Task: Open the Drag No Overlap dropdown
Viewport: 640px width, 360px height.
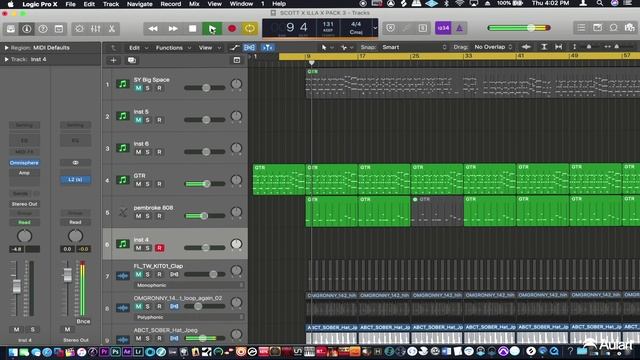Action: 493,47
